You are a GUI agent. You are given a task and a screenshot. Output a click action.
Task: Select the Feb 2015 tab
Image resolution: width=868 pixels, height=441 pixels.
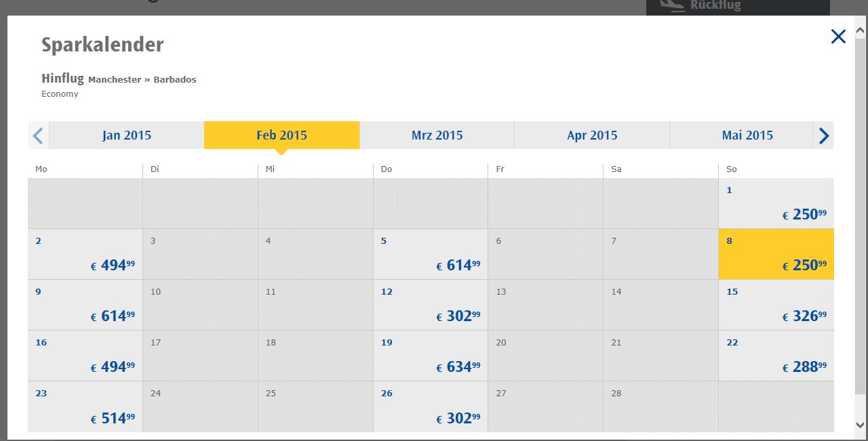281,135
